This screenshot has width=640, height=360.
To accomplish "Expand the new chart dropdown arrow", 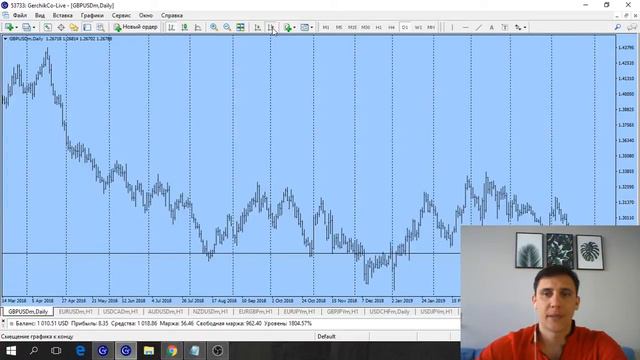I will [16, 27].
